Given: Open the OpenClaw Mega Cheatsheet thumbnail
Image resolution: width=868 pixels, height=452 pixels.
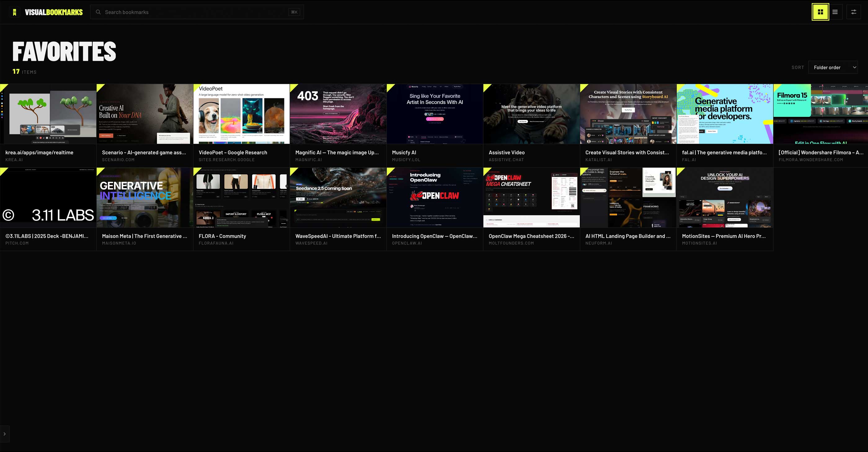Looking at the screenshot, I should (532, 197).
